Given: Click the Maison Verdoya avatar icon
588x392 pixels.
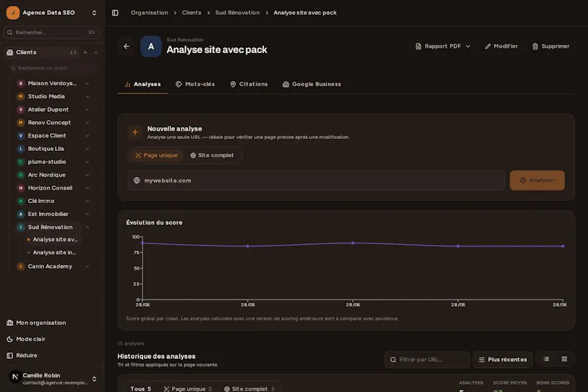Looking at the screenshot, I should tap(21, 83).
